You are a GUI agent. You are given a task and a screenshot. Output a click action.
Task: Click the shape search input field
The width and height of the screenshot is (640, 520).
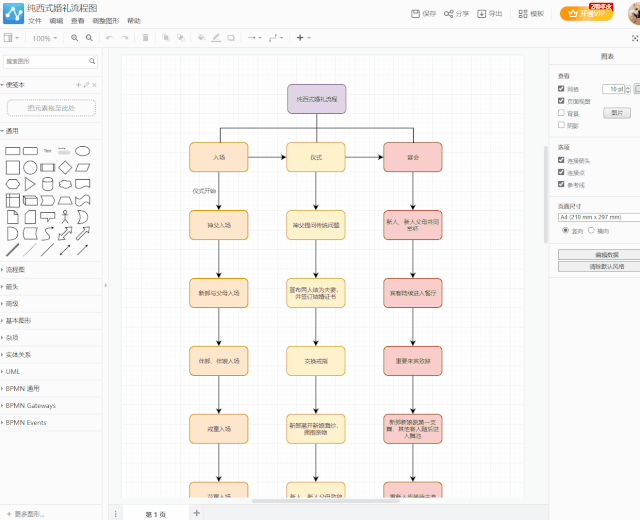(50, 61)
